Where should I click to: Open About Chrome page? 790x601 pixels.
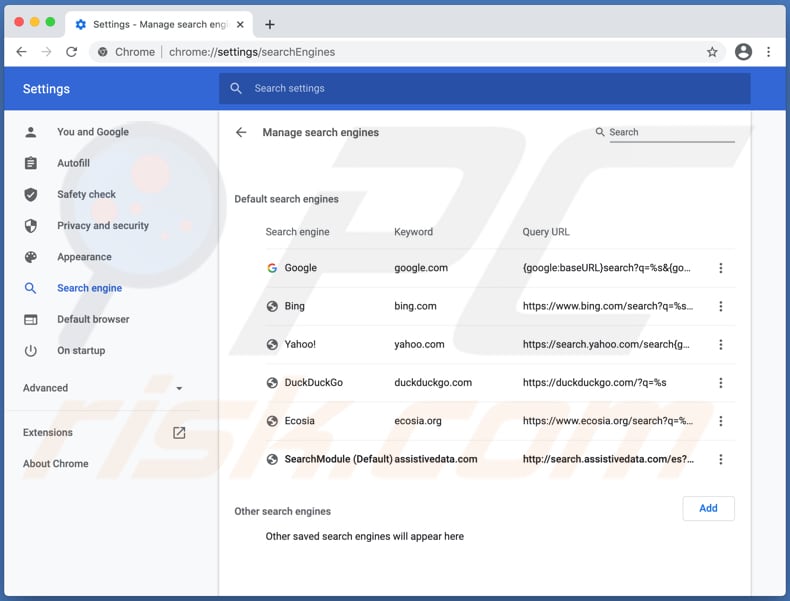click(55, 463)
